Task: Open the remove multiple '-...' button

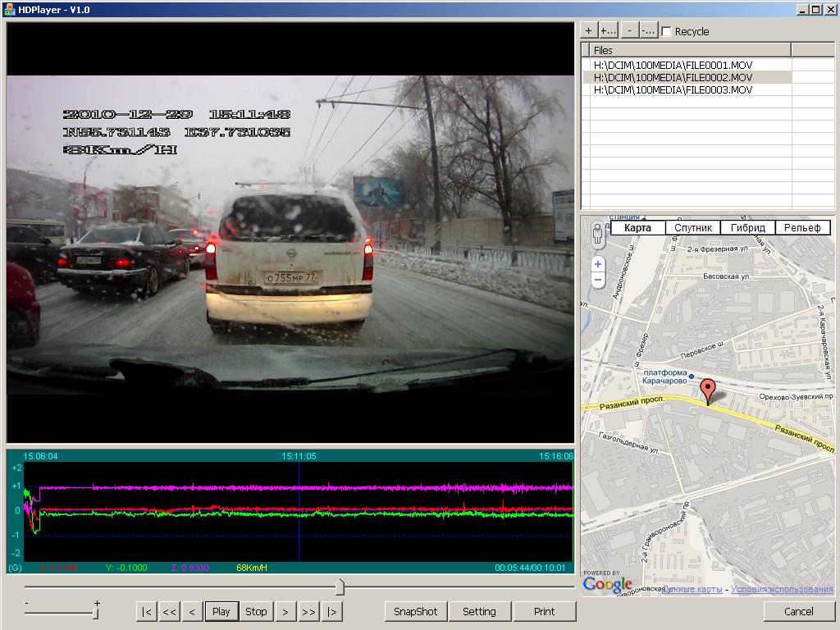Action: click(648, 31)
